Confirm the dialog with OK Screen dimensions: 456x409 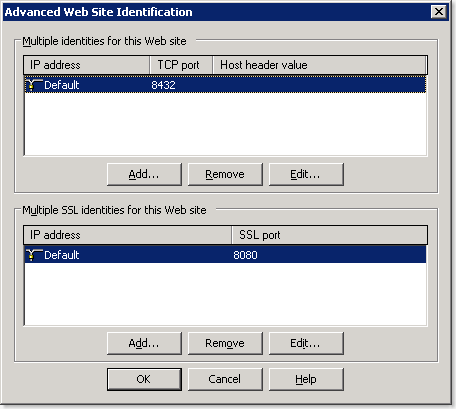(x=144, y=379)
